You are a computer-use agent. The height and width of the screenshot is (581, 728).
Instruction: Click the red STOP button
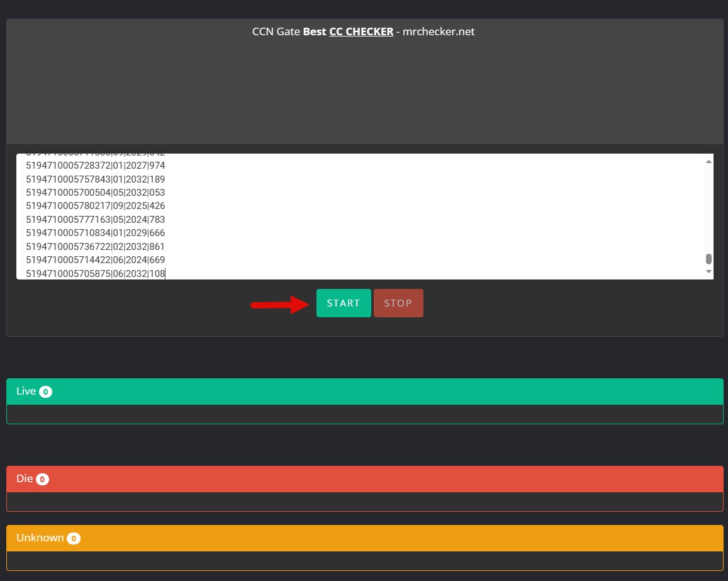pos(398,303)
